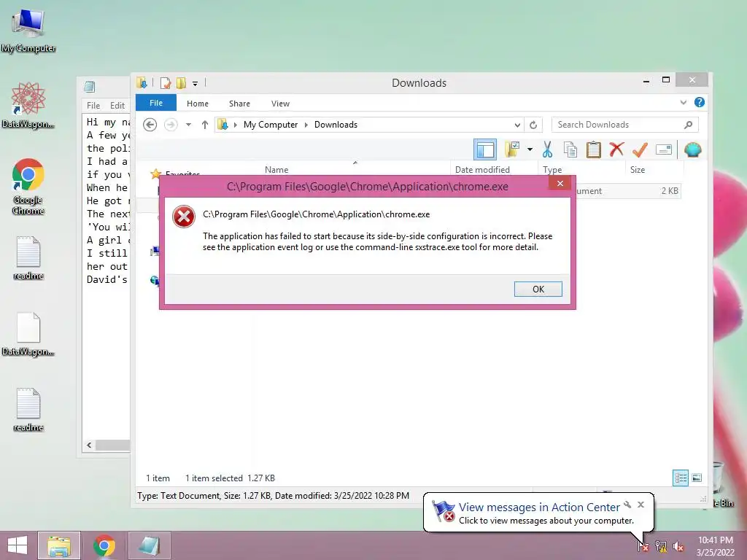747x560 pixels.
Task: Maximize the Downloads window
Action: (666, 80)
